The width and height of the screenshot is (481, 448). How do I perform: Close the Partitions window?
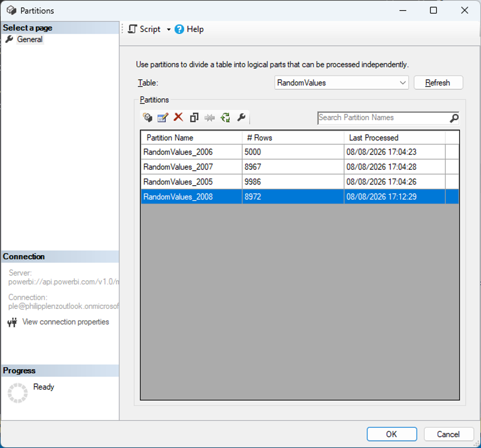pos(465,10)
